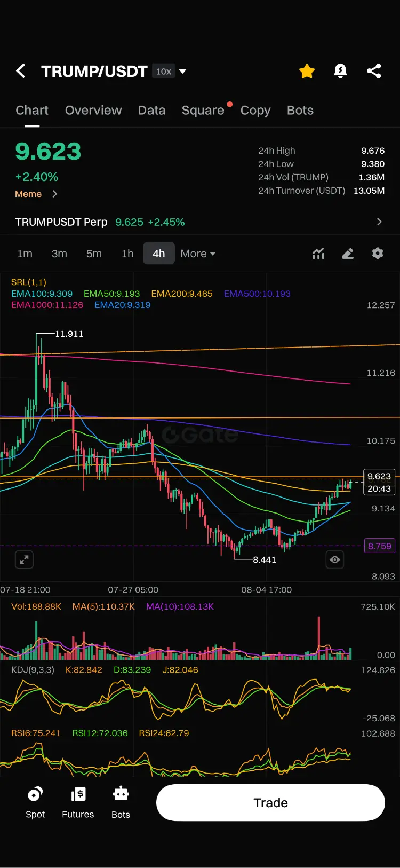Toggle chart eye visibility icon
The height and width of the screenshot is (868, 400).
335,559
